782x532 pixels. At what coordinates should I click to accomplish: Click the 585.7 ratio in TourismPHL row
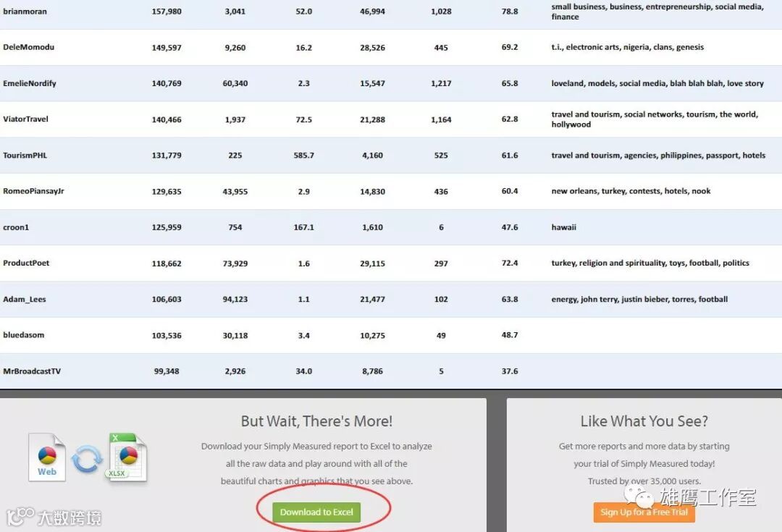click(x=303, y=155)
